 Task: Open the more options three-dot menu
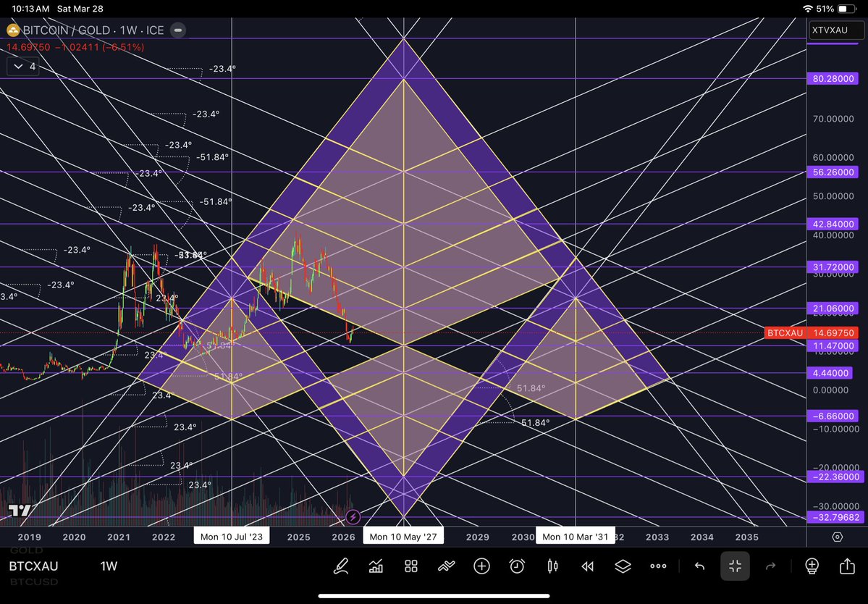[658, 566]
